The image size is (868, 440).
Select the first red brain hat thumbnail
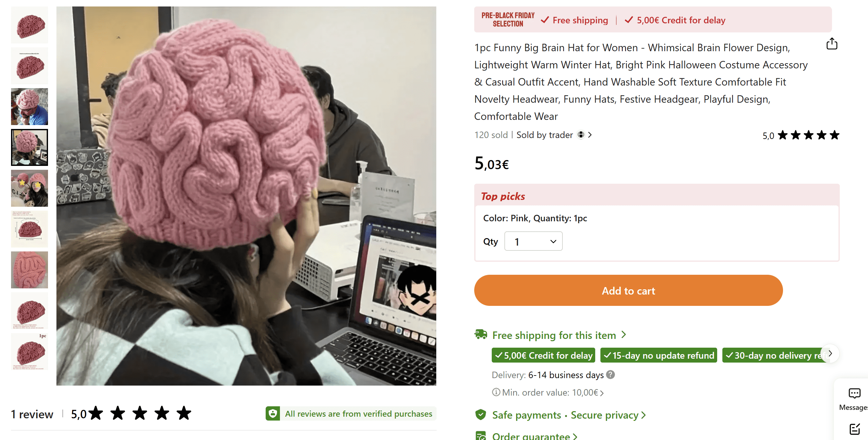coord(30,25)
